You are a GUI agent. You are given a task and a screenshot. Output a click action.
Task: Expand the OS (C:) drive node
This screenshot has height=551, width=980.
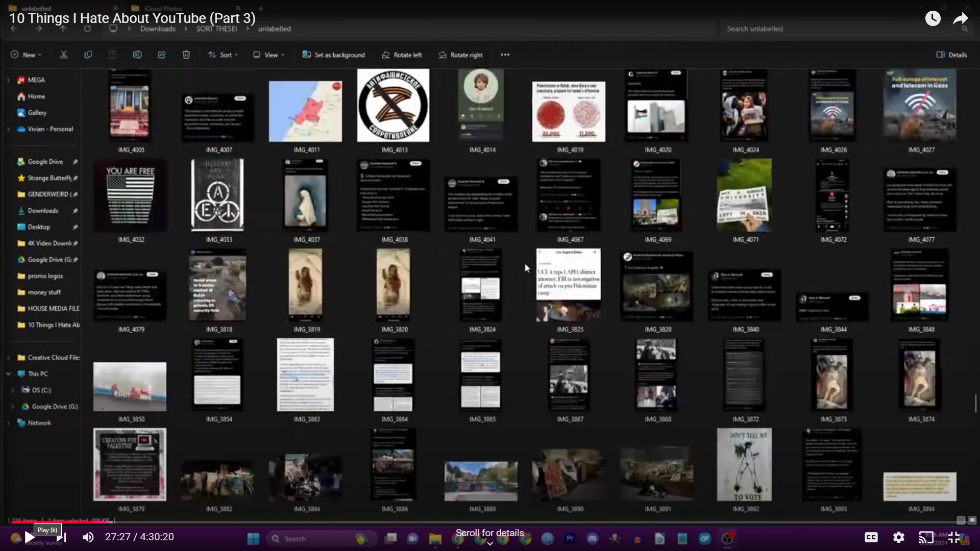(x=13, y=390)
